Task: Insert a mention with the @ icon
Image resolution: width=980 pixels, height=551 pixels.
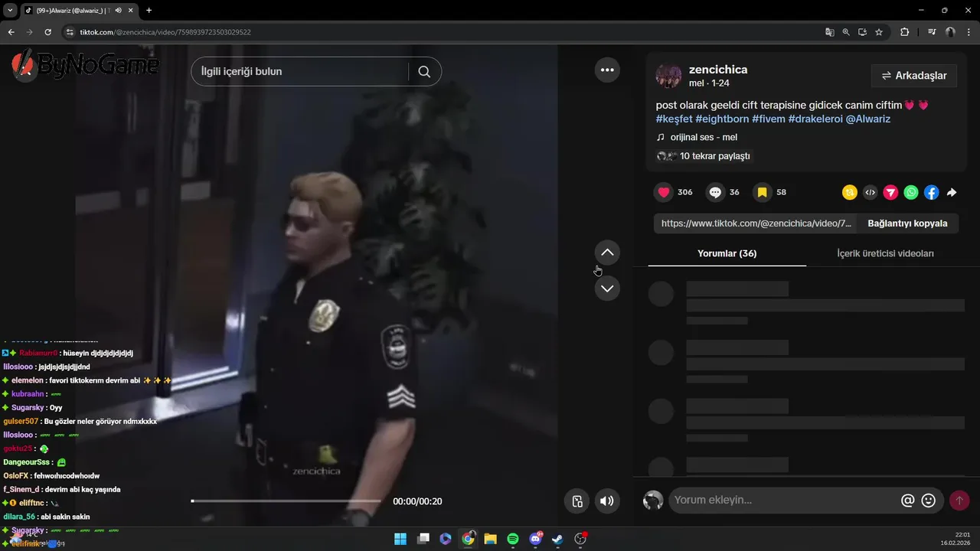Action: click(x=907, y=500)
